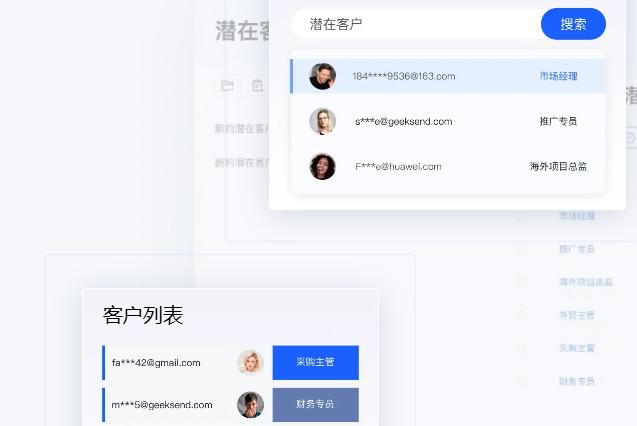This screenshot has height=426, width=637.
Task: Select m***5@geeksend.com in customer list
Action: click(x=162, y=405)
